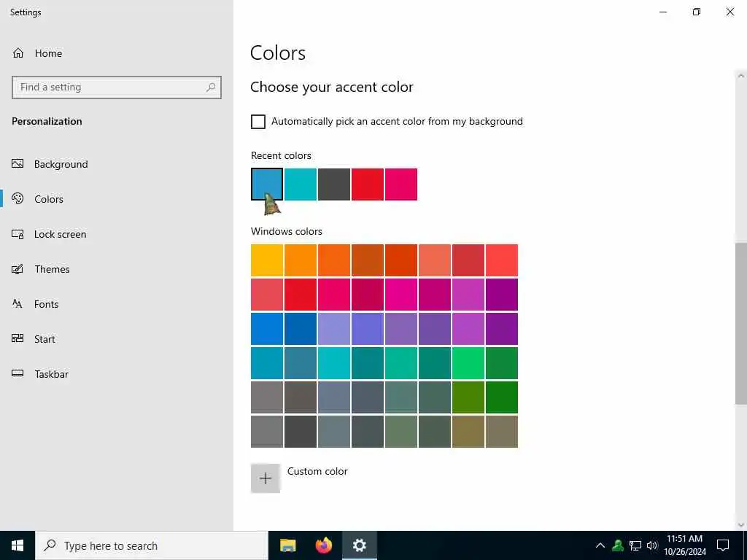747x560 pixels.
Task: Click the Personalization heading
Action: (47, 122)
